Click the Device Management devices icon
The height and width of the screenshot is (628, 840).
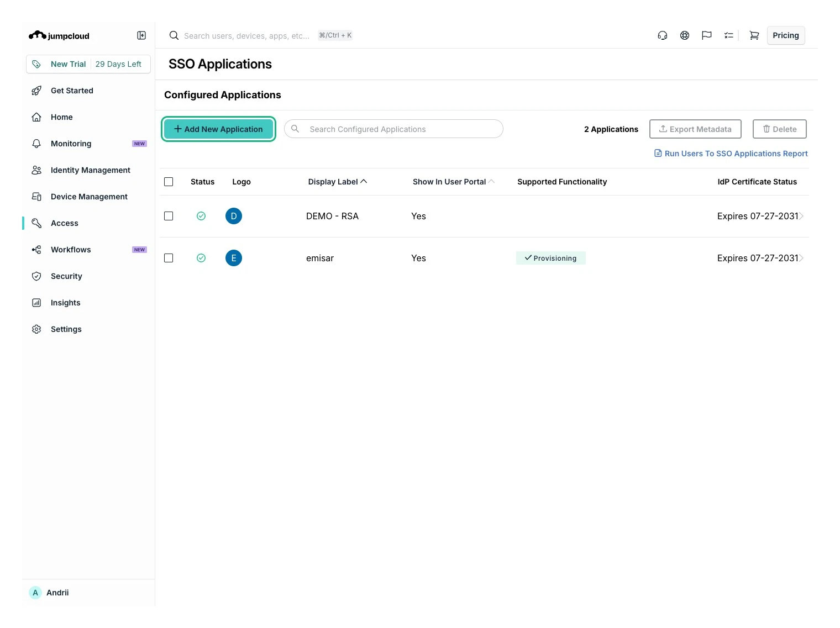pyautogui.click(x=36, y=197)
